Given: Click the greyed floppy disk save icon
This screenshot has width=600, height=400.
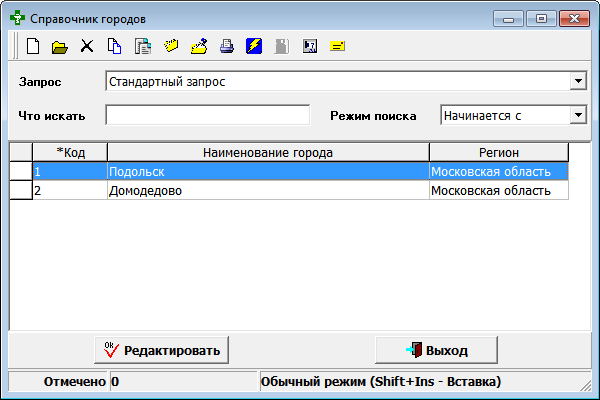Looking at the screenshot, I should [282, 46].
